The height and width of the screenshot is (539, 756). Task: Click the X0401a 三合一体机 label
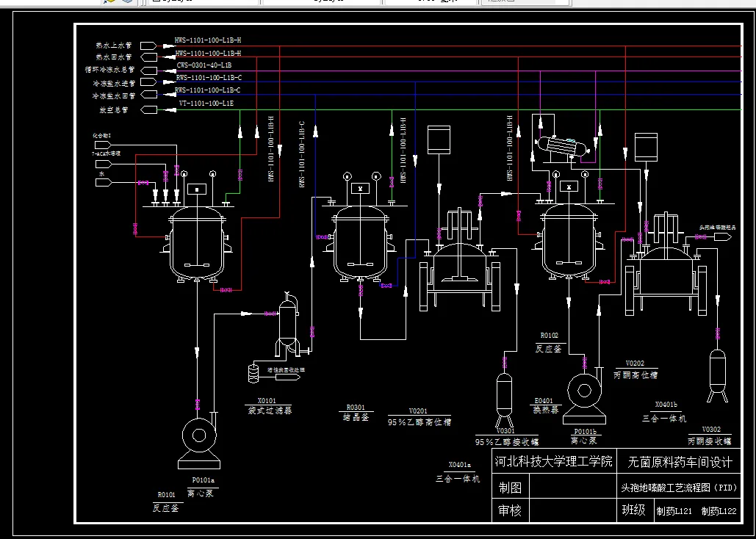point(458,472)
